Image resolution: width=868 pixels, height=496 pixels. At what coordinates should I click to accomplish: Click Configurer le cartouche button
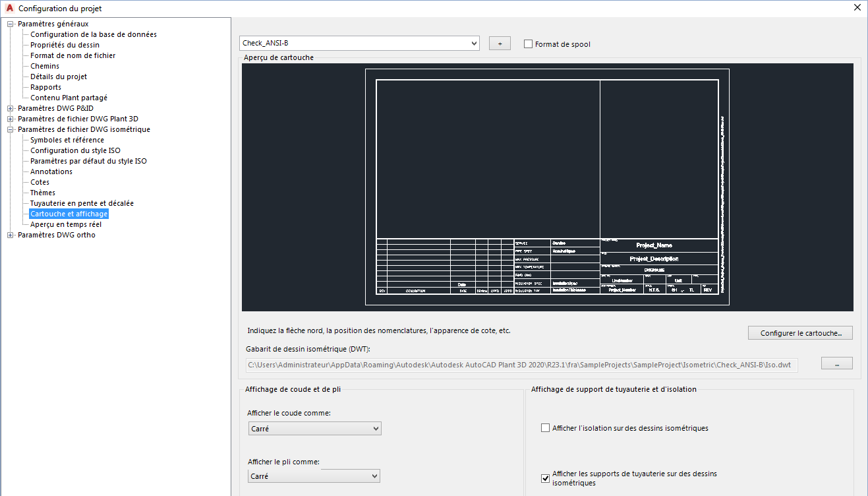(x=801, y=333)
